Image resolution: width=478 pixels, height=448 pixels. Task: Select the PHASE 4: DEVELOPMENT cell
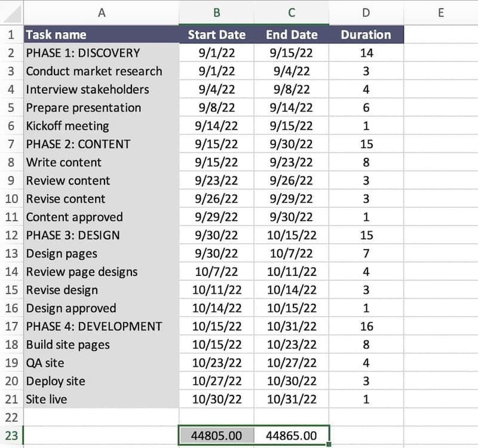pos(100,326)
